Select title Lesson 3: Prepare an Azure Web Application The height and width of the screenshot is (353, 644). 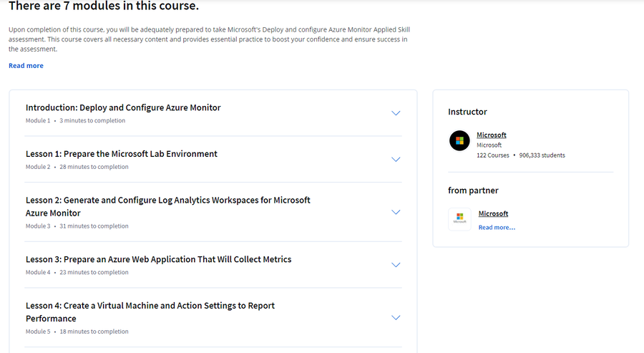[159, 259]
